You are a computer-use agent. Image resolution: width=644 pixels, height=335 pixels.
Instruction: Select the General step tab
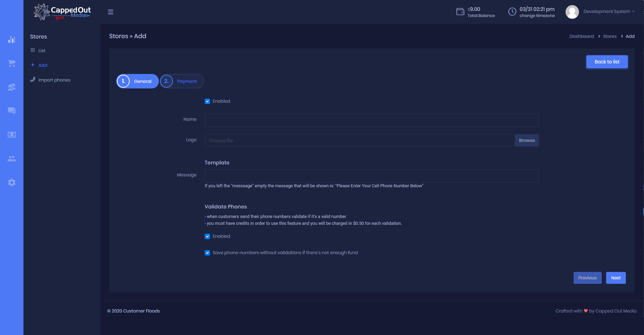click(138, 81)
